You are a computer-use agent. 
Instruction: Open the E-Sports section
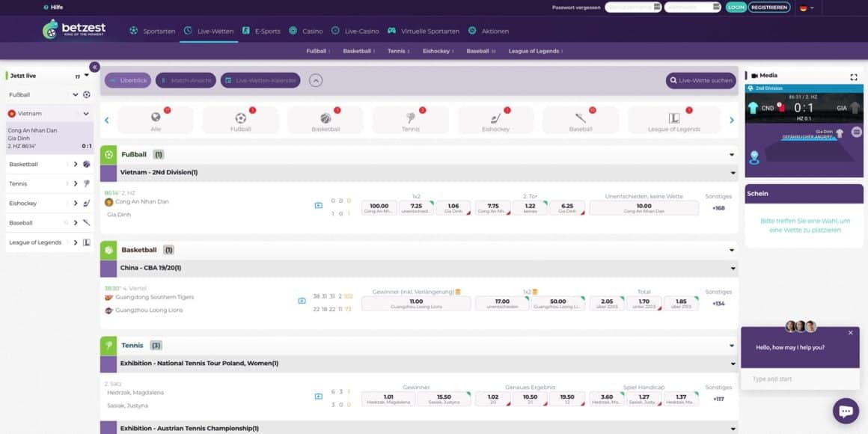tap(261, 31)
